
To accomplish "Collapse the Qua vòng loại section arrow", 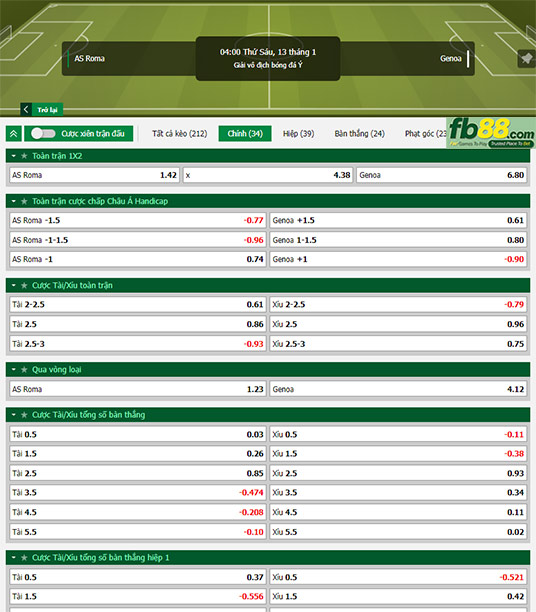I will (x=14, y=370).
